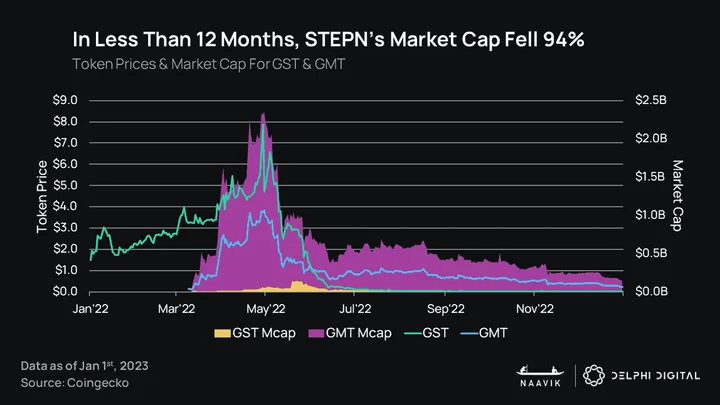Click the GST Mcap legend label
Viewport: 720px width, 405px height.
tap(264, 333)
